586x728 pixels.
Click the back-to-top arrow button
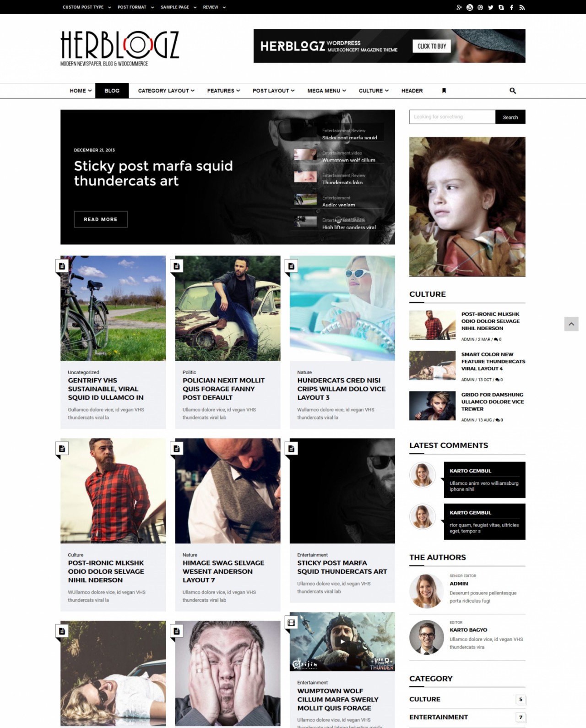click(571, 324)
